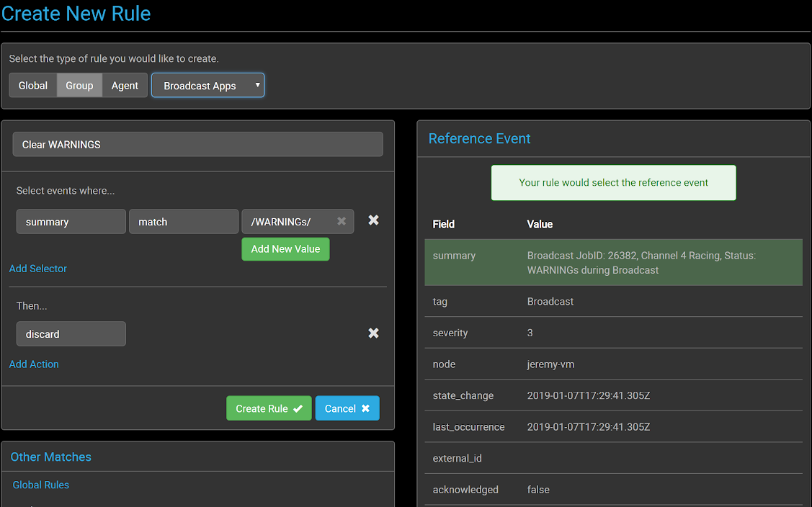Select the Agent rule type
Image resolution: width=812 pixels, height=507 pixels.
point(125,86)
